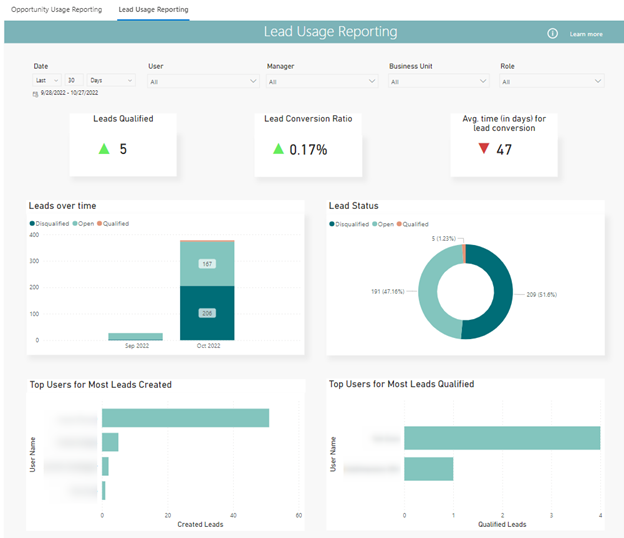Screen dimensions: 624x538
Task: Toggle Disqualified legend in Lead Status chart
Action: click(349, 224)
